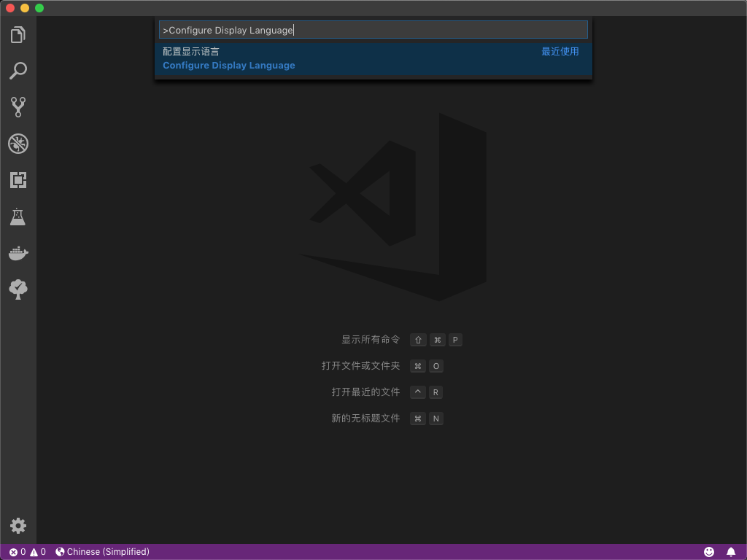This screenshot has height=560, width=747.
Task: Close the VS Code window
Action: 10,8
